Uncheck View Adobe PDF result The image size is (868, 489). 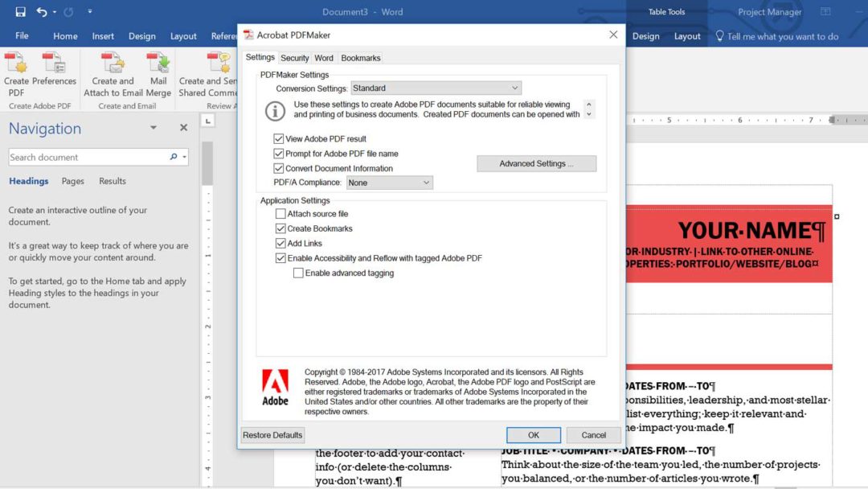(276, 138)
